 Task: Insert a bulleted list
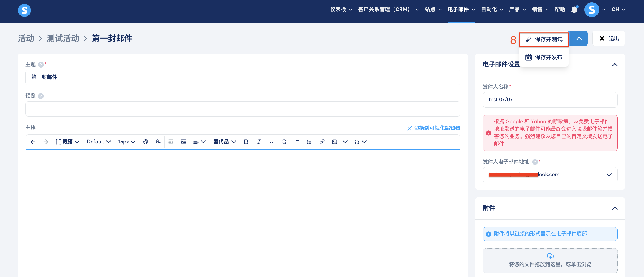pos(297,142)
